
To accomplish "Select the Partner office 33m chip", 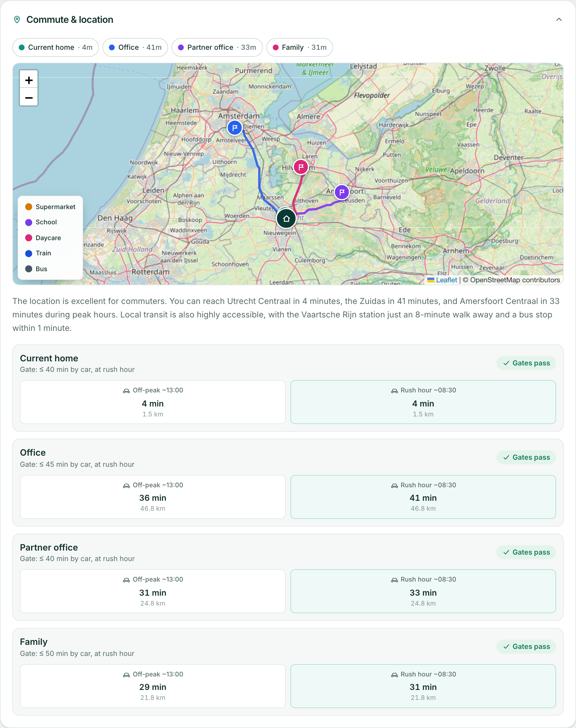I will coord(217,47).
